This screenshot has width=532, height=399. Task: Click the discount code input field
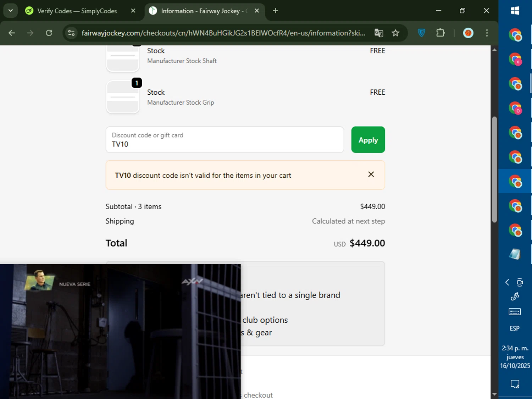tap(225, 140)
